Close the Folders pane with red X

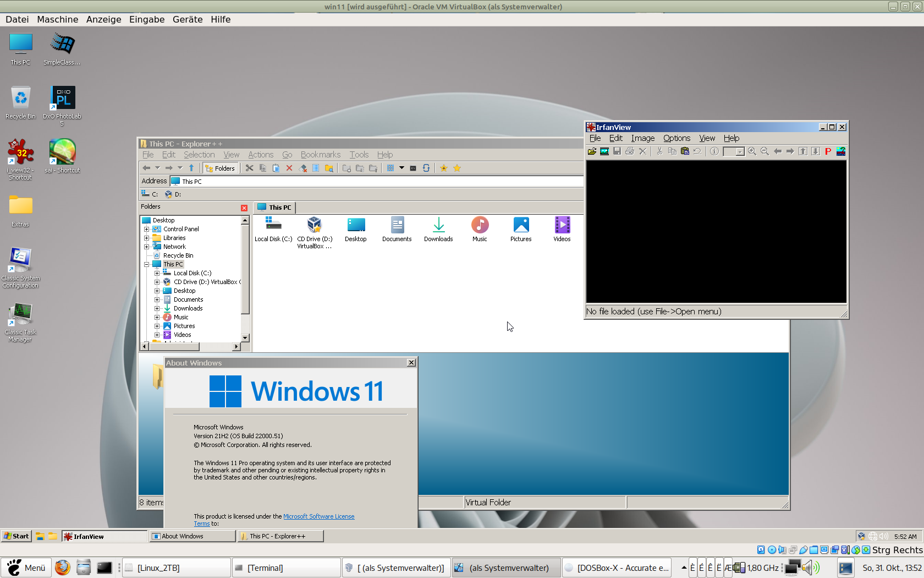(x=244, y=208)
